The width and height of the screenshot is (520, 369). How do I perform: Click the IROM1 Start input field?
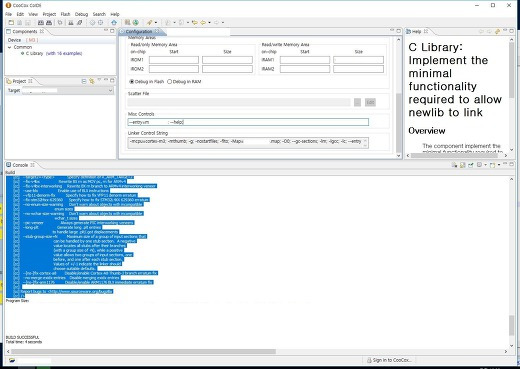[x=174, y=60]
